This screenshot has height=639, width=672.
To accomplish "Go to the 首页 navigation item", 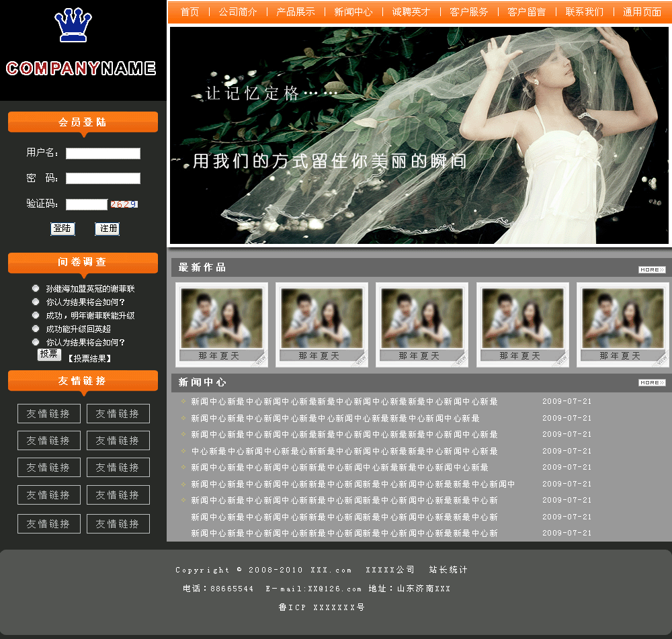I will click(x=190, y=12).
